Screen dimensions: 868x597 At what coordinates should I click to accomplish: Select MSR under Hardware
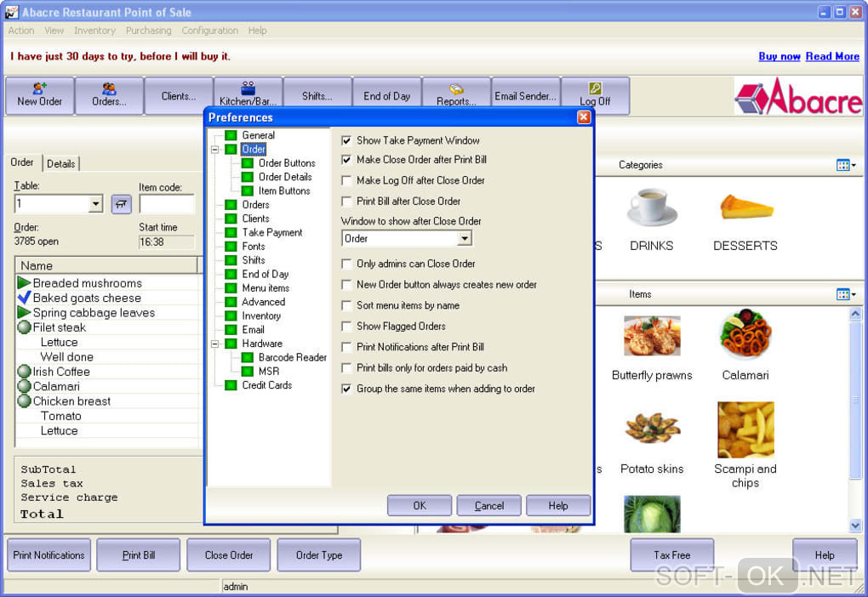269,372
